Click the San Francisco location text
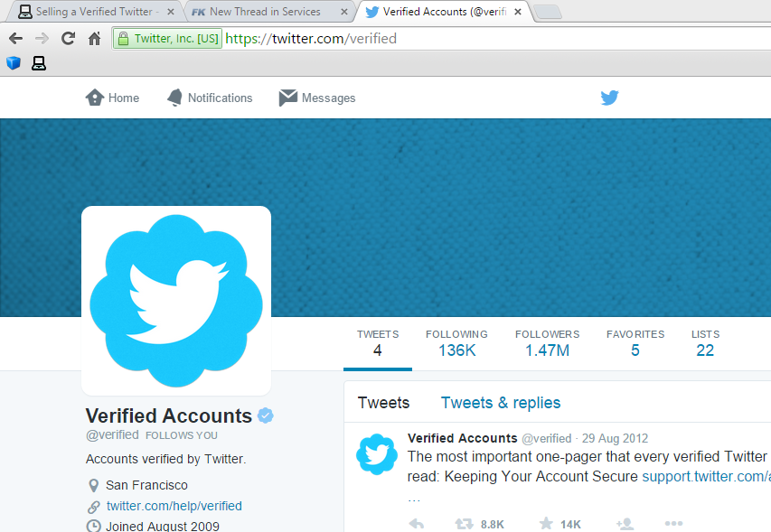This screenshot has height=532, width=771. [x=146, y=485]
